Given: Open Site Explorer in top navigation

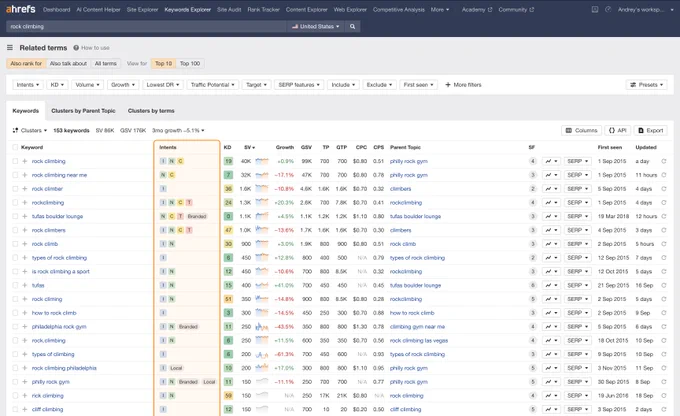Looking at the screenshot, I should point(142,10).
